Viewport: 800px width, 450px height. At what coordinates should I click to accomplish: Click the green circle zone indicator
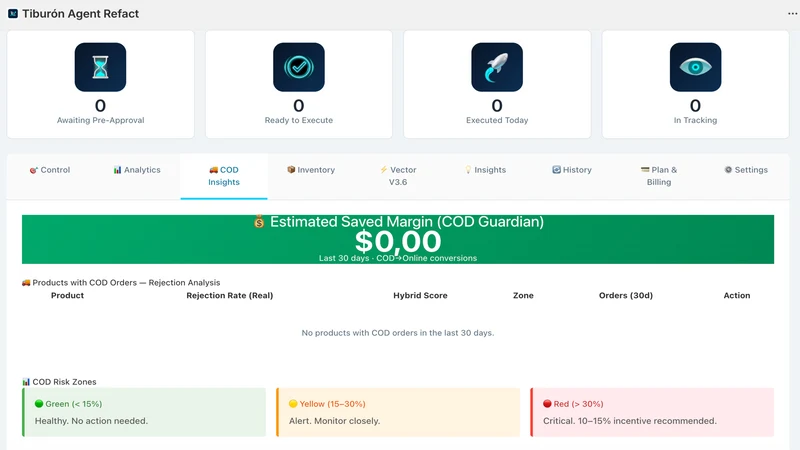[x=39, y=404]
